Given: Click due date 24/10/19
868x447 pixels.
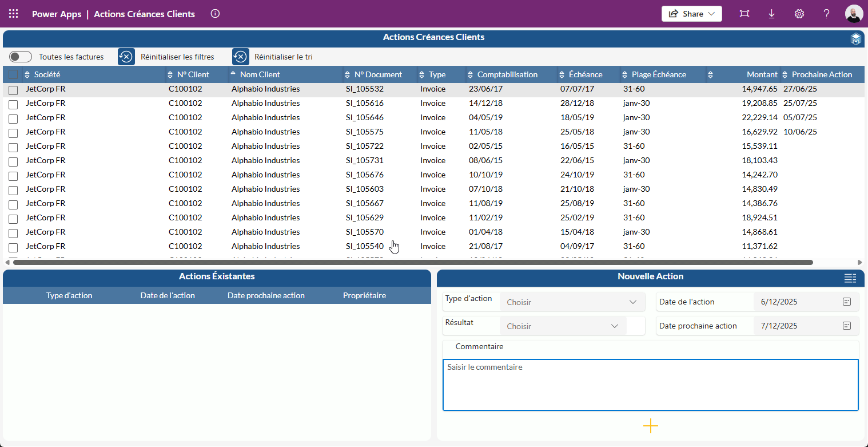Looking at the screenshot, I should click(577, 175).
